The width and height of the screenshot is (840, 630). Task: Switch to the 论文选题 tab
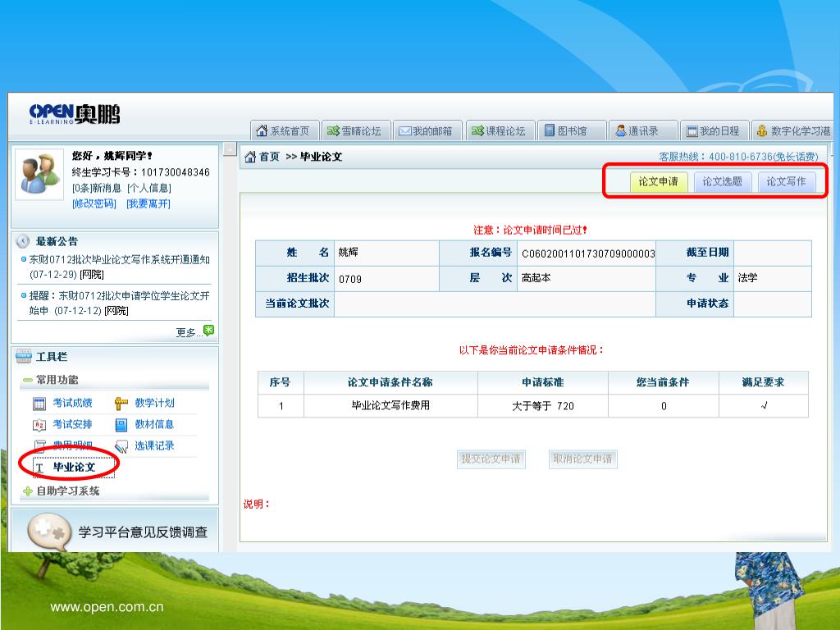click(x=722, y=181)
